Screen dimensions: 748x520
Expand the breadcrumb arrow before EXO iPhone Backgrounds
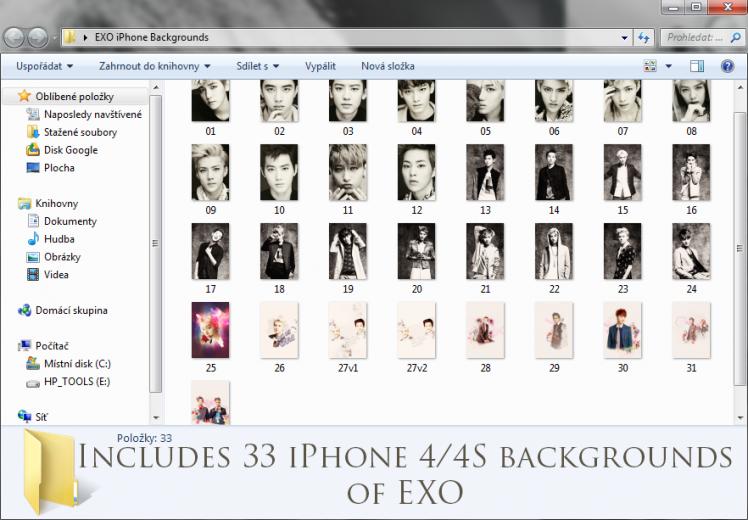[x=85, y=38]
